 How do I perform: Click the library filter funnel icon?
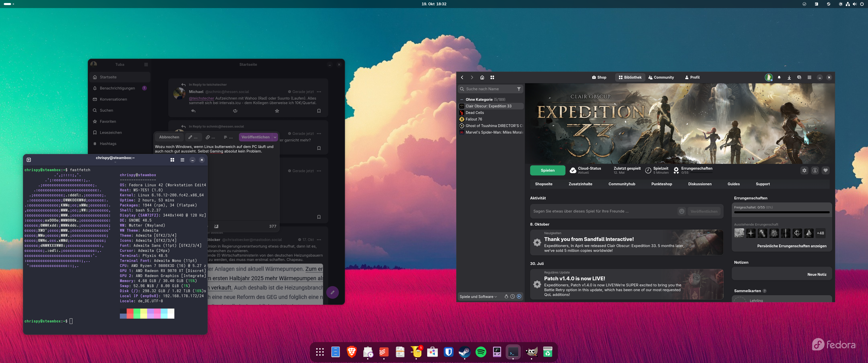(519, 89)
